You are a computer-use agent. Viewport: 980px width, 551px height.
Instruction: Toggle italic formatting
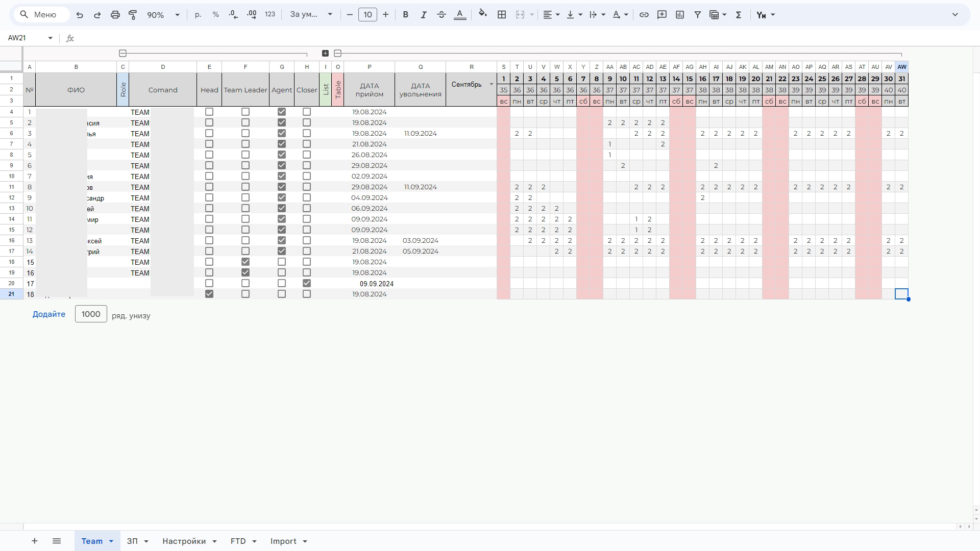pos(423,15)
